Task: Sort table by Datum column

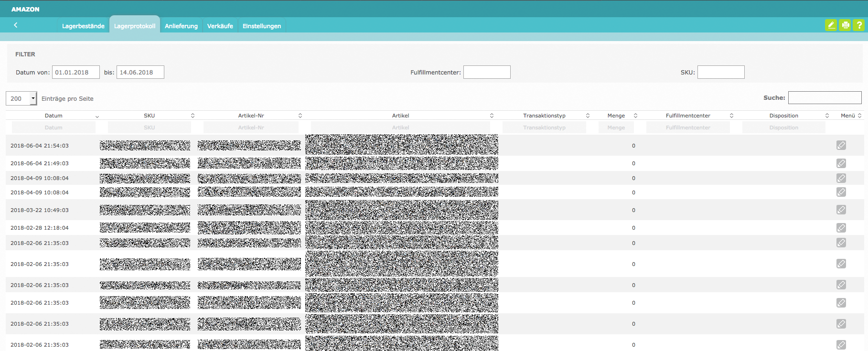Action: (x=54, y=116)
